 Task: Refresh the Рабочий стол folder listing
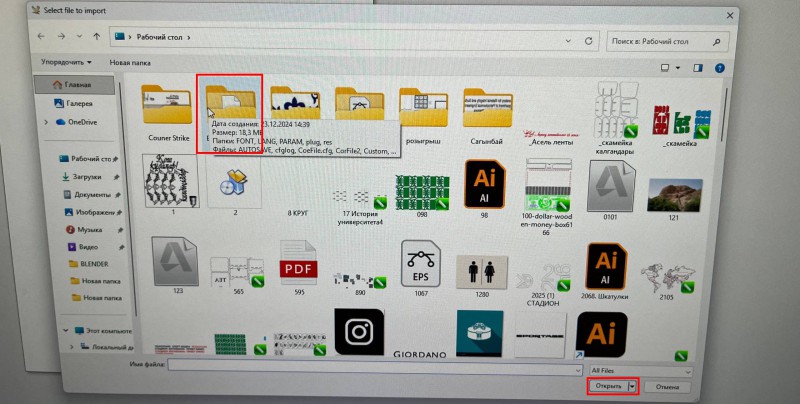[x=589, y=41]
